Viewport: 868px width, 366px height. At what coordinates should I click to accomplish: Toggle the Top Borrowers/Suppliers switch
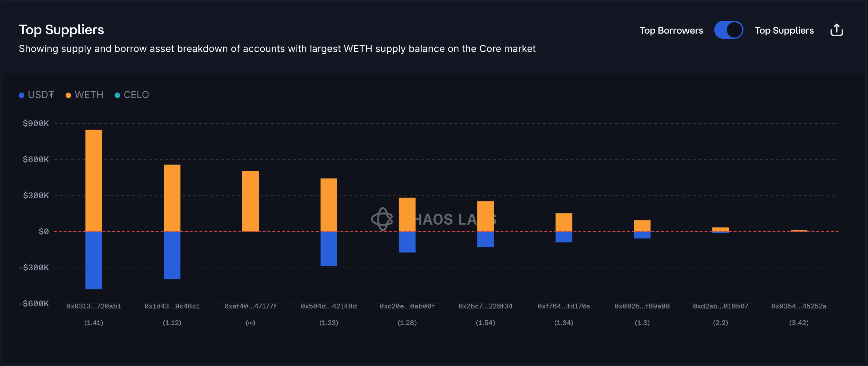[x=729, y=30]
